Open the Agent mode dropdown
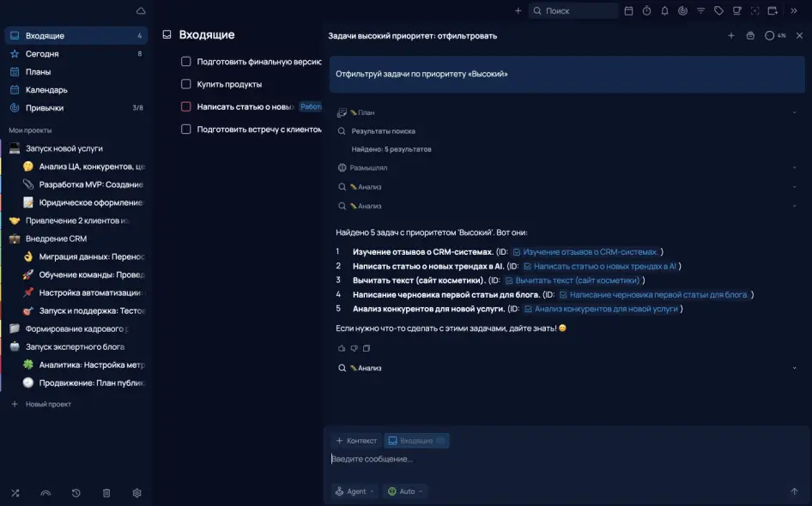The image size is (812, 506). [354, 491]
